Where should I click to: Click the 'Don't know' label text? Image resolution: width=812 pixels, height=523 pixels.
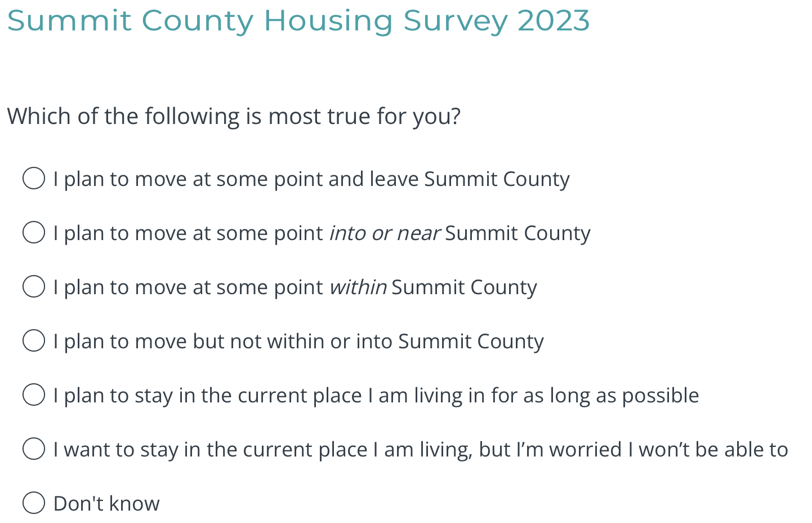click(x=106, y=504)
